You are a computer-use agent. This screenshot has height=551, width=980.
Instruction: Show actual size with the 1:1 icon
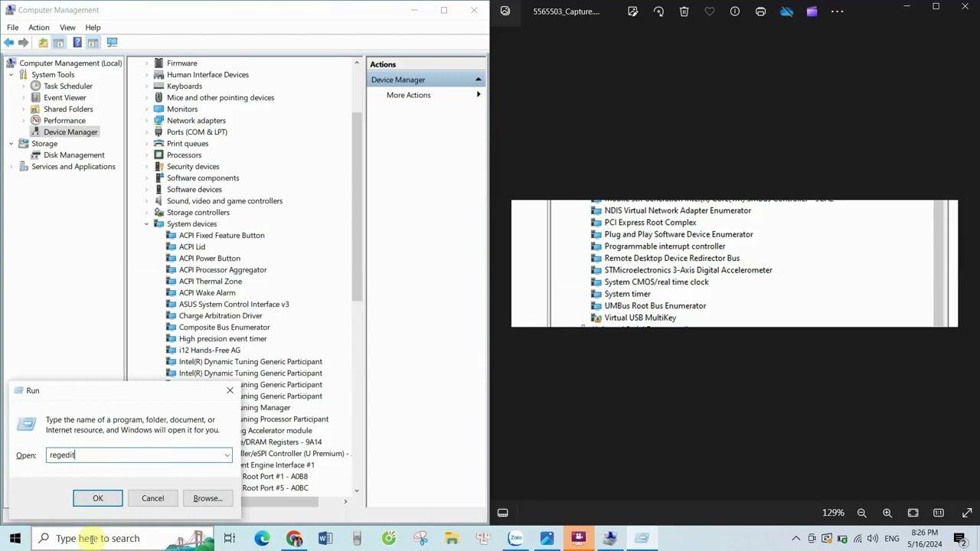click(x=939, y=513)
